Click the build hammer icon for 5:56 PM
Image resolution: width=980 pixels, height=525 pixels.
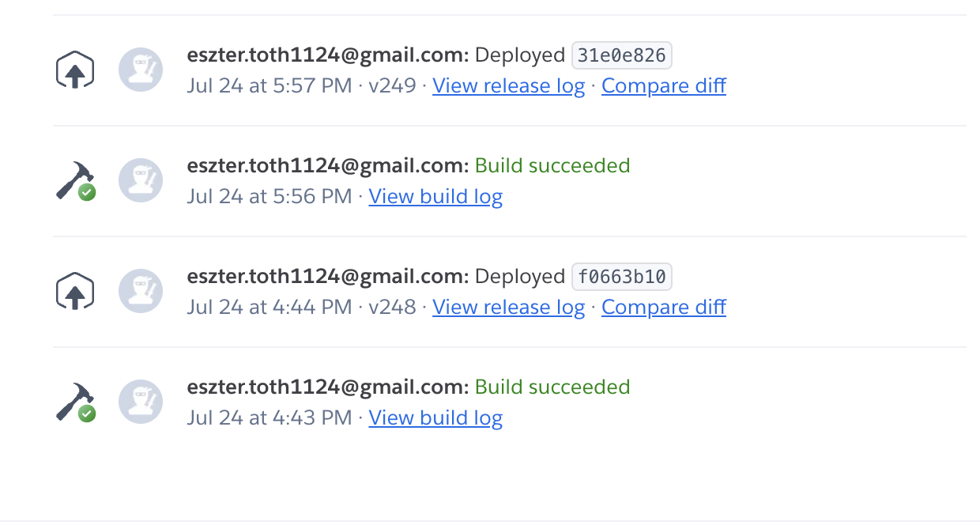(x=76, y=181)
